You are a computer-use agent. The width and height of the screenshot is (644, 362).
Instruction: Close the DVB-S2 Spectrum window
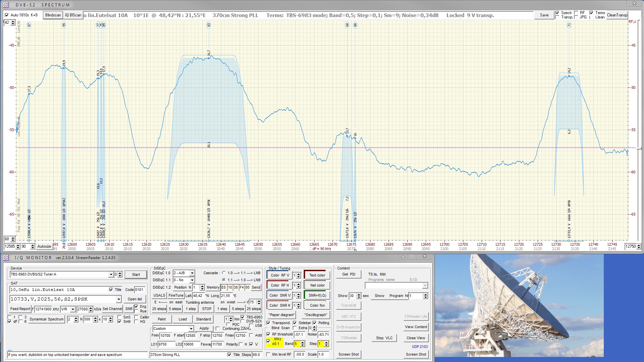tap(634, 4)
